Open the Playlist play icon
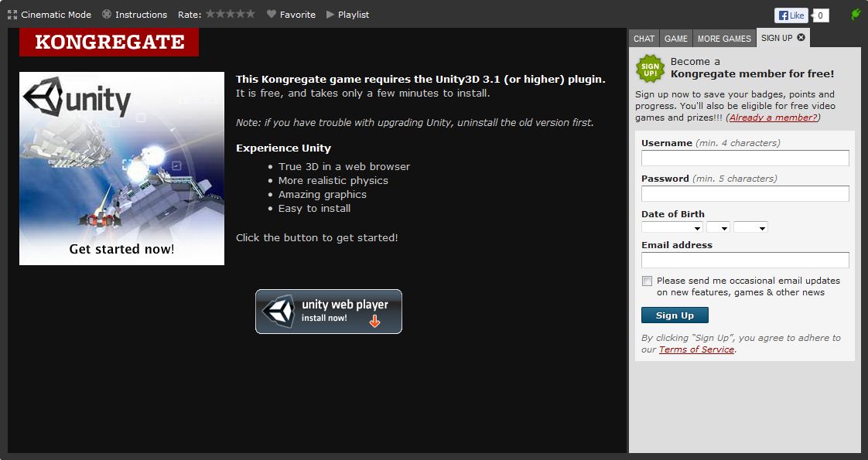 click(330, 15)
